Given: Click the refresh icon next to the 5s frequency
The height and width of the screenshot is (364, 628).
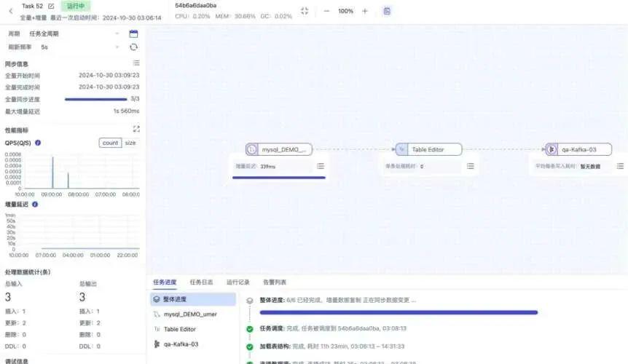Looking at the screenshot, I should [133, 47].
